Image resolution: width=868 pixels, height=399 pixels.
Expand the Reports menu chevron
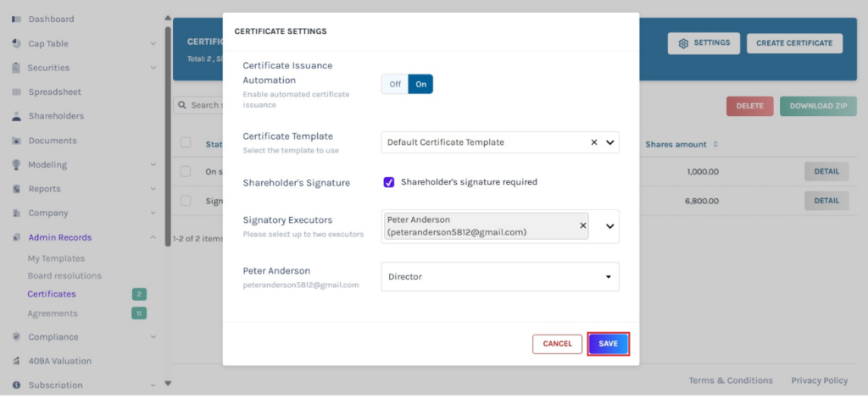(153, 189)
